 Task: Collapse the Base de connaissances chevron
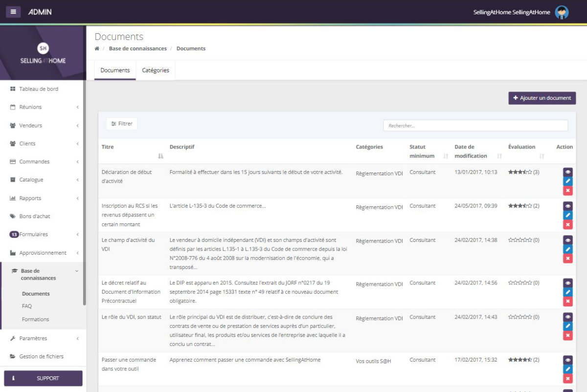point(77,271)
